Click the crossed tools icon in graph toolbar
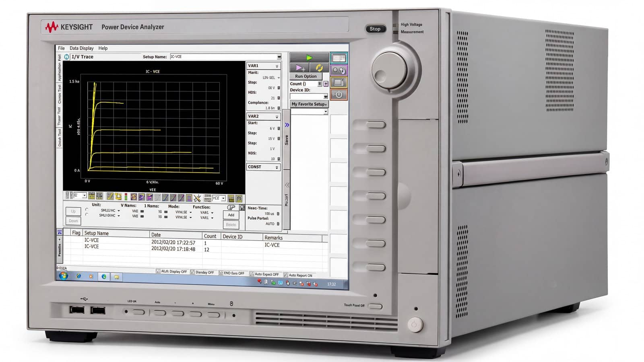The width and height of the screenshot is (644, 362). coord(197,198)
